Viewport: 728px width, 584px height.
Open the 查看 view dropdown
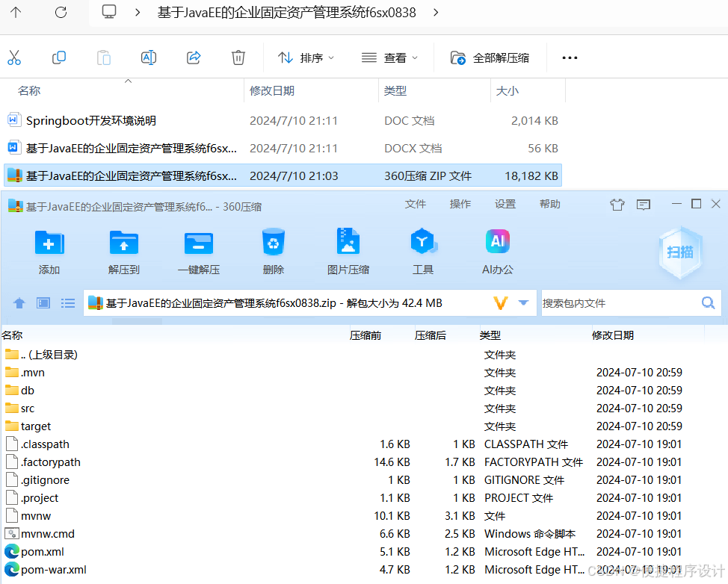click(x=389, y=57)
